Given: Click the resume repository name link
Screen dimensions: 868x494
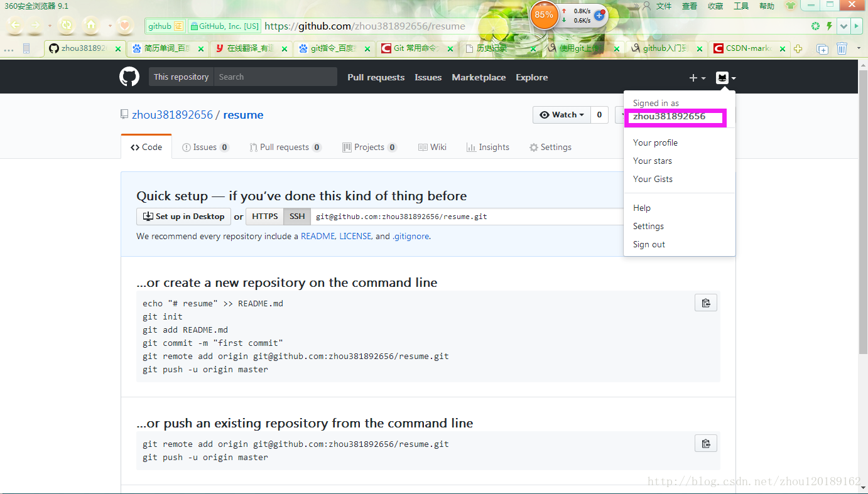Looking at the screenshot, I should 243,115.
